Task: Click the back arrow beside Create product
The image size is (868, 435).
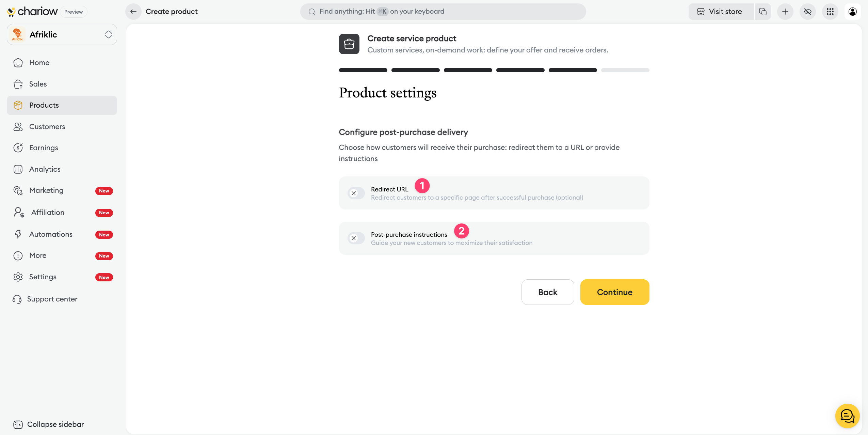Action: 133,12
